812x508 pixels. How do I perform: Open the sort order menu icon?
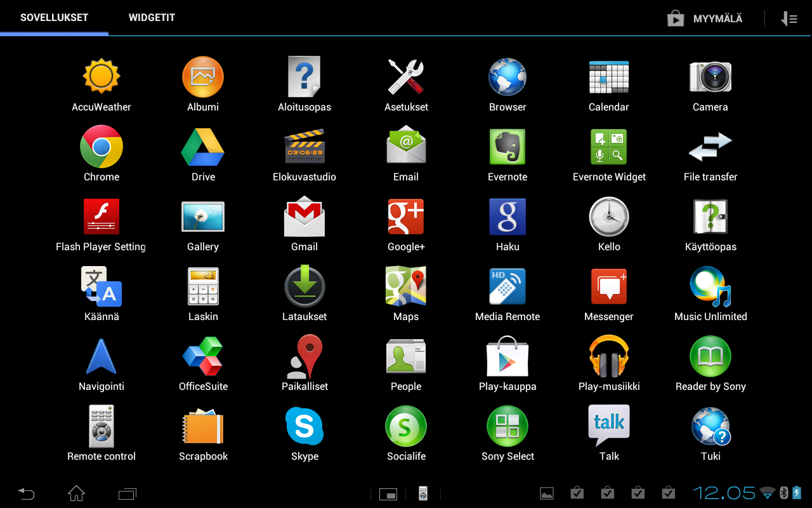tap(789, 19)
